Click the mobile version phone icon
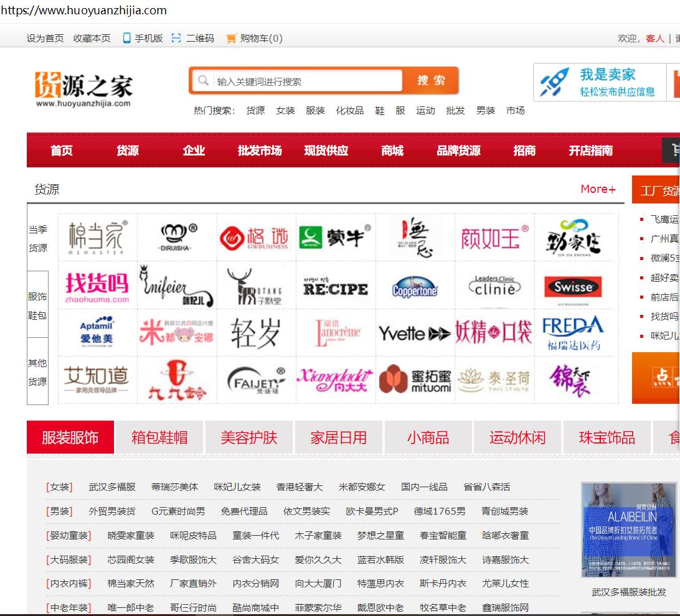The image size is (680, 616). [126, 38]
